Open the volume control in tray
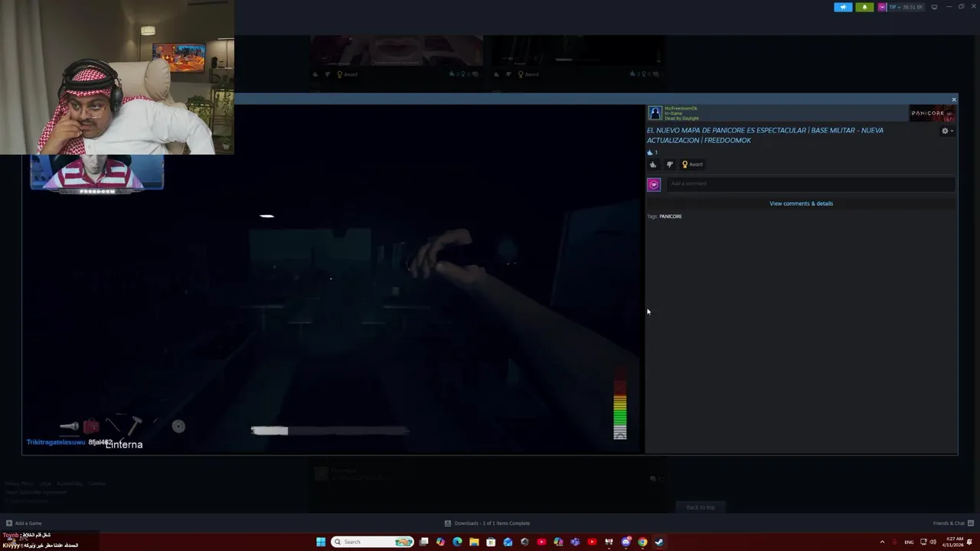Screen dimensions: 980x551 (x=933, y=542)
